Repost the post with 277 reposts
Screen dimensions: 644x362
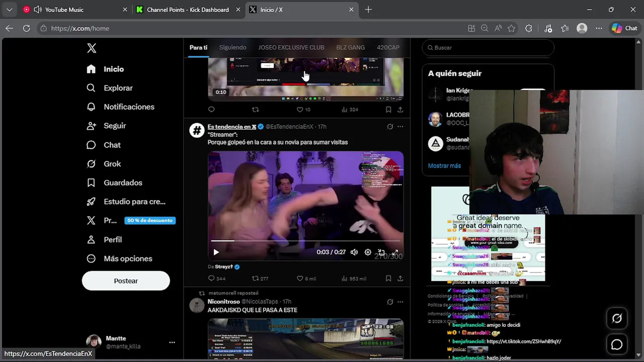[260, 279]
